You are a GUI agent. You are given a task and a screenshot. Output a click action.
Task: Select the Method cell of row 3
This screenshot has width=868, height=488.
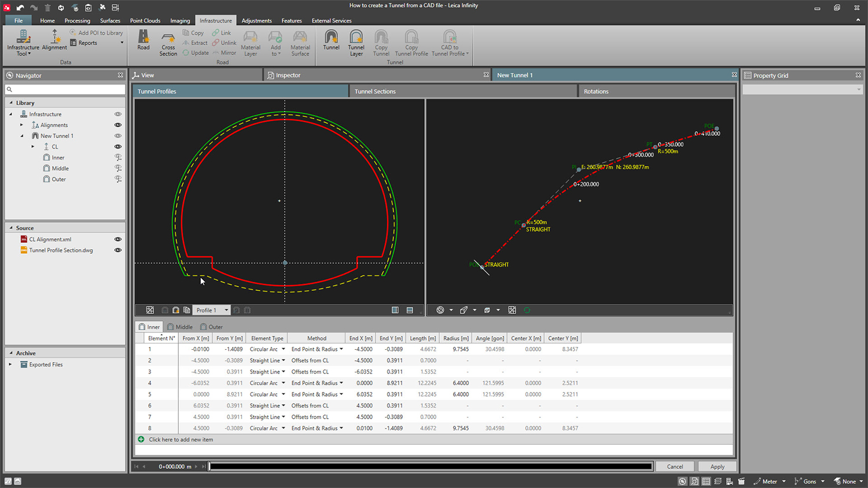pyautogui.click(x=317, y=371)
